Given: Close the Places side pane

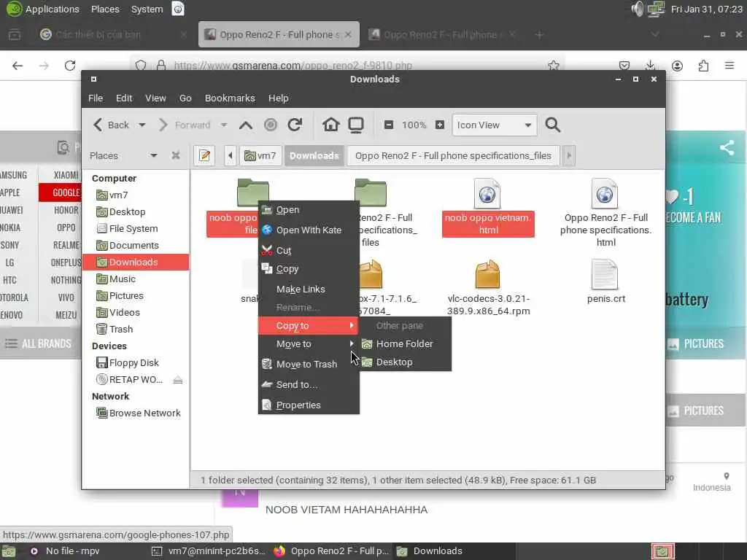Looking at the screenshot, I should (176, 156).
